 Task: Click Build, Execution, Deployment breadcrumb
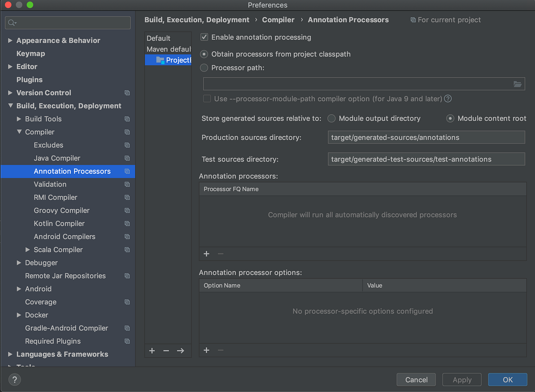coord(197,20)
